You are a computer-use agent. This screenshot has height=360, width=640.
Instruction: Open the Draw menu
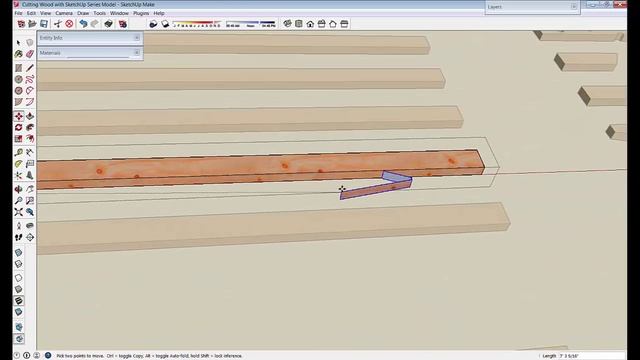[x=83, y=13]
